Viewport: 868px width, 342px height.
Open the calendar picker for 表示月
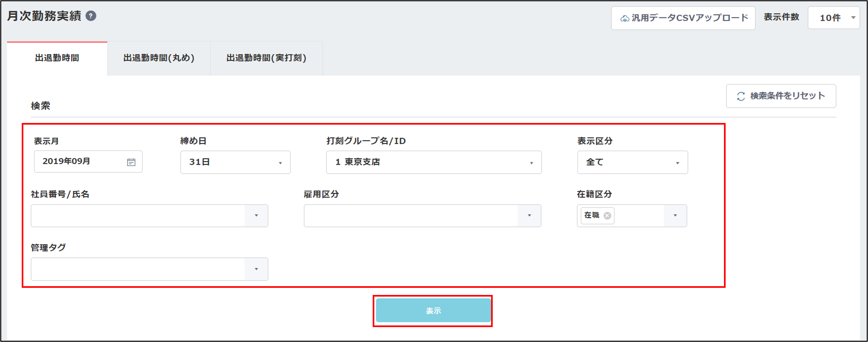pyautogui.click(x=131, y=162)
